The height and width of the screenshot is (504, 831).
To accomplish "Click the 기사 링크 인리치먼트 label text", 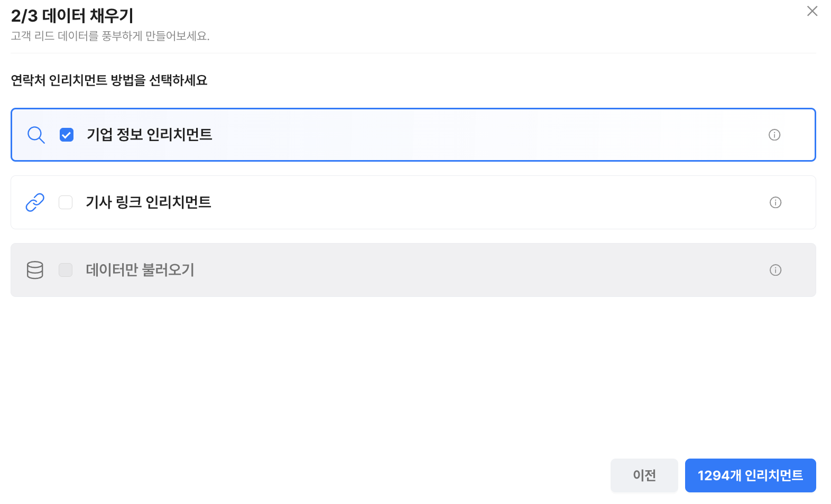I will pos(148,202).
